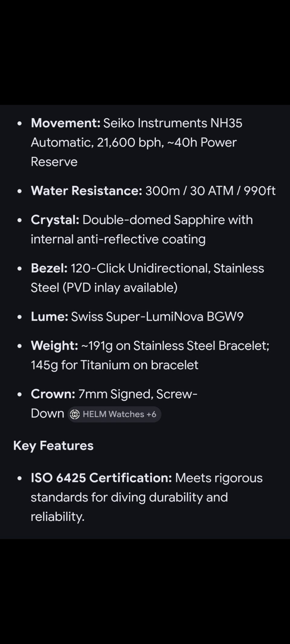The width and height of the screenshot is (290, 644).
Task: Click the HELM Watches logo icon
Action: pos(75,414)
